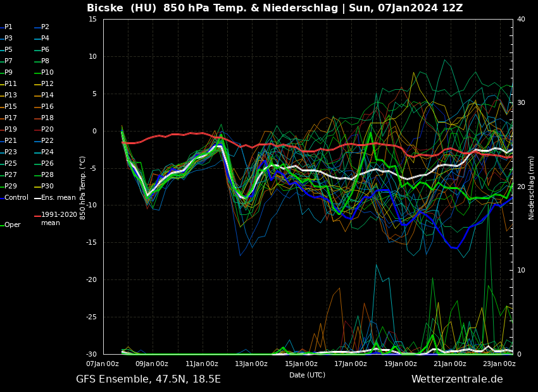538x392 pixels.
Task: Click the 07Jan 00z axis label
Action: point(103,364)
